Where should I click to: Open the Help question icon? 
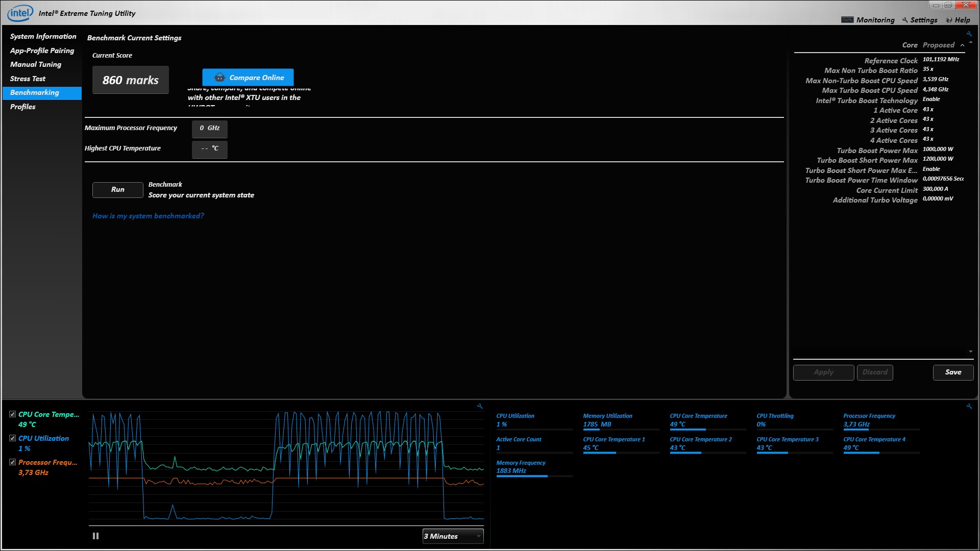(949, 20)
